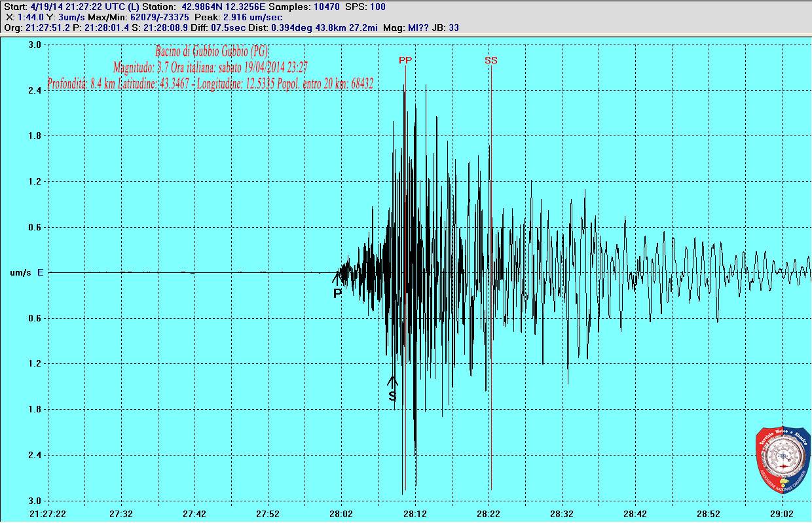This screenshot has height=523, width=812.
Task: Click the top 3.0 amplitude axis label
Action: [35, 45]
